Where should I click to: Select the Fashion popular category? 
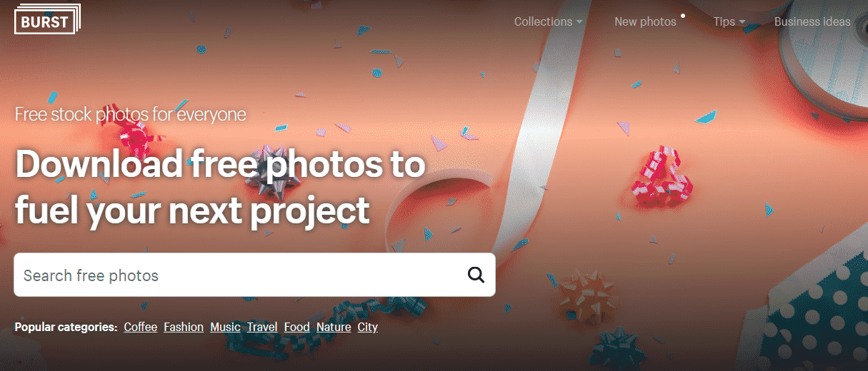coord(184,327)
